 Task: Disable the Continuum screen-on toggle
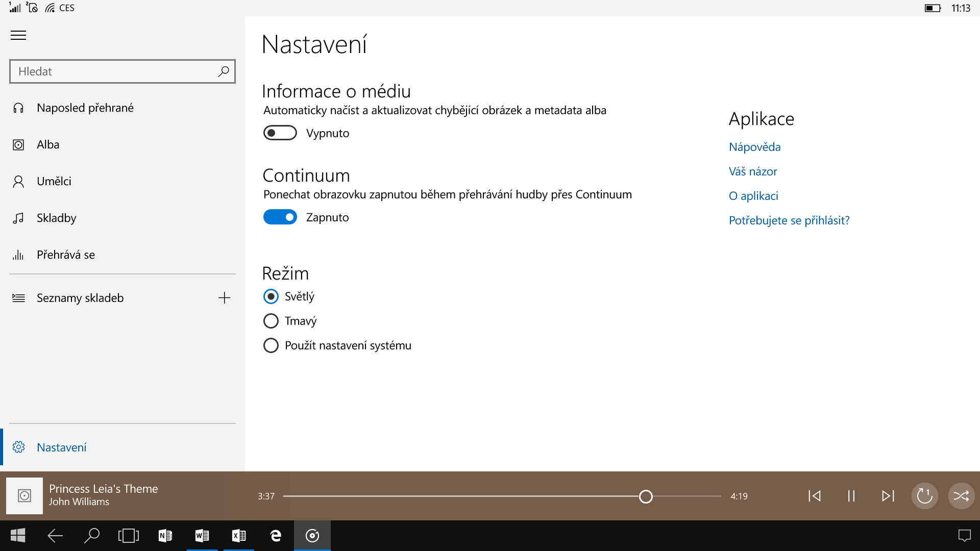click(280, 217)
